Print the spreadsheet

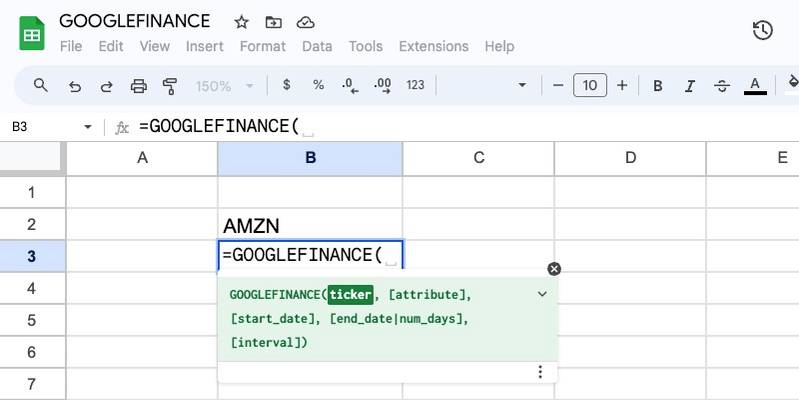[x=139, y=86]
